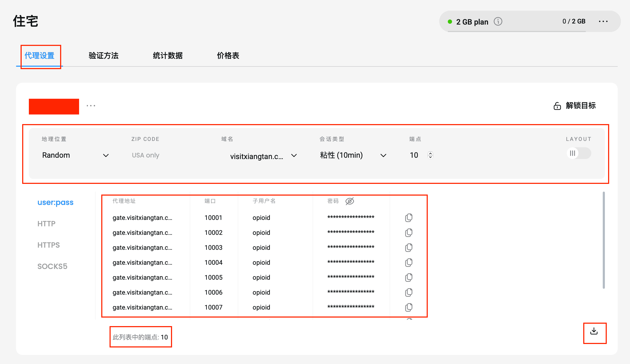Click the copy icon for port 10007
Screen dimensions: 630x364
tap(408, 307)
